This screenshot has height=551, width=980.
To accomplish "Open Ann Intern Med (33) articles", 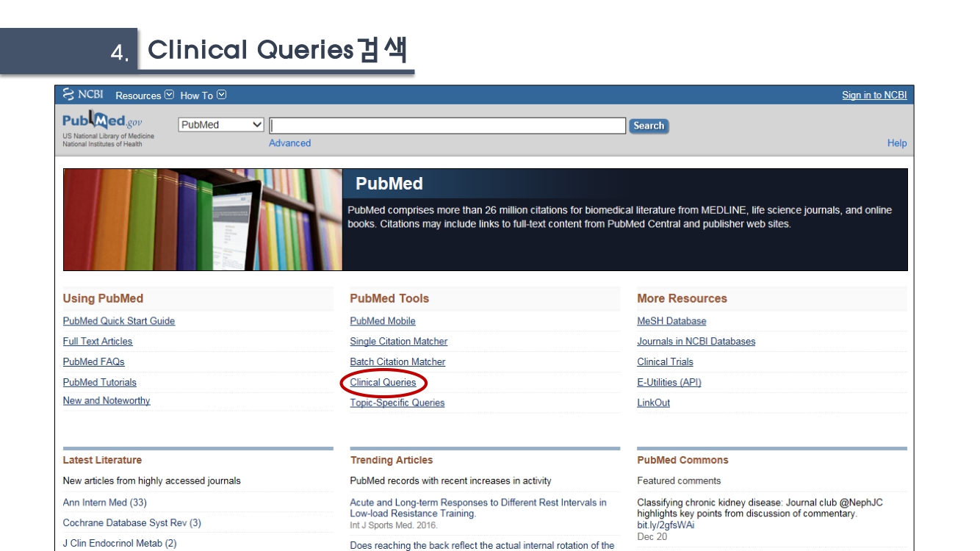I will (105, 503).
